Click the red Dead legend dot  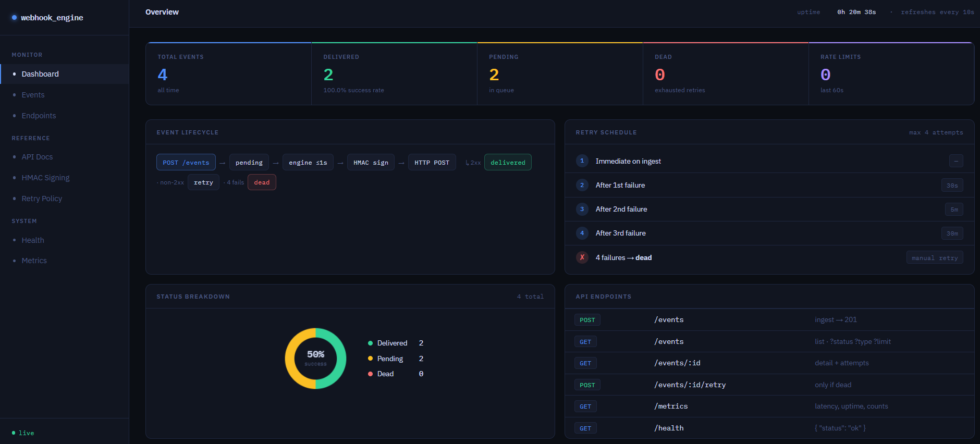pyautogui.click(x=370, y=374)
